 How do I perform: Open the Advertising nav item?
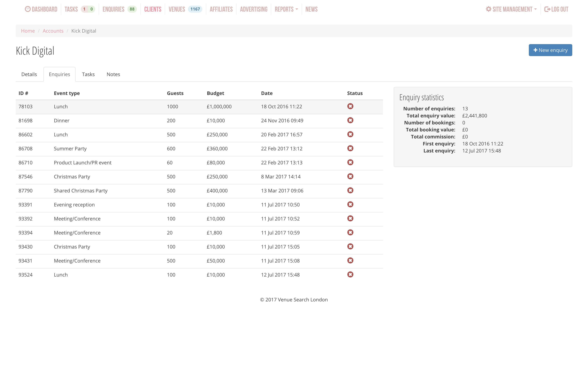pos(254,9)
